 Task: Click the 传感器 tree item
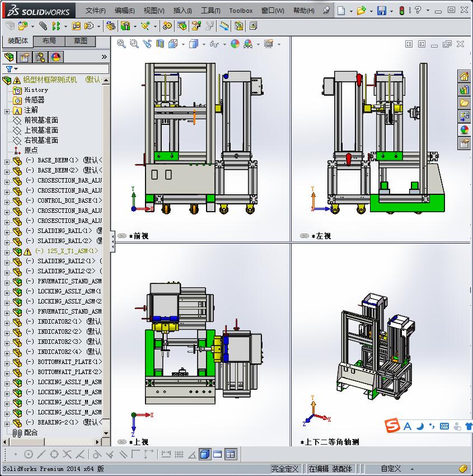(34, 100)
